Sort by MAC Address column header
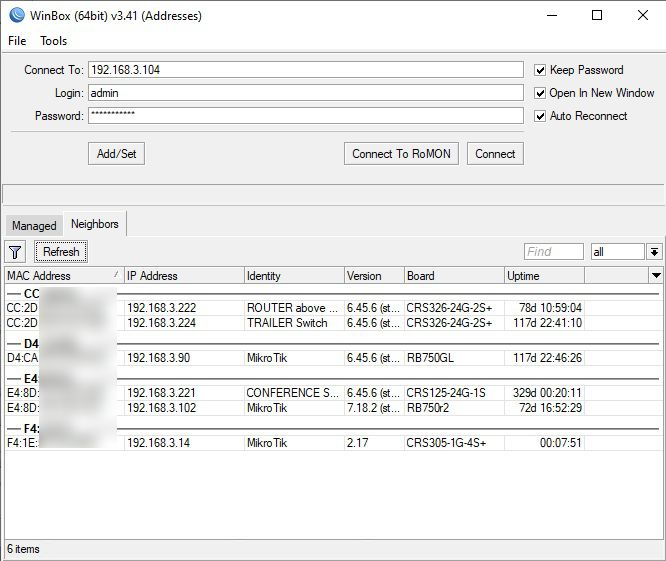This screenshot has height=561, width=666. [x=64, y=276]
